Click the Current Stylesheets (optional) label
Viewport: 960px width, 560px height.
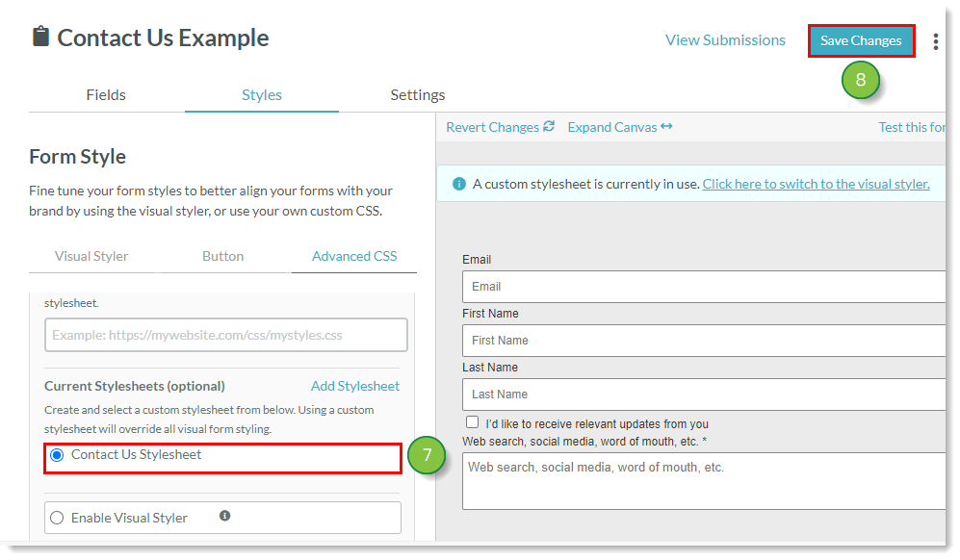[135, 386]
